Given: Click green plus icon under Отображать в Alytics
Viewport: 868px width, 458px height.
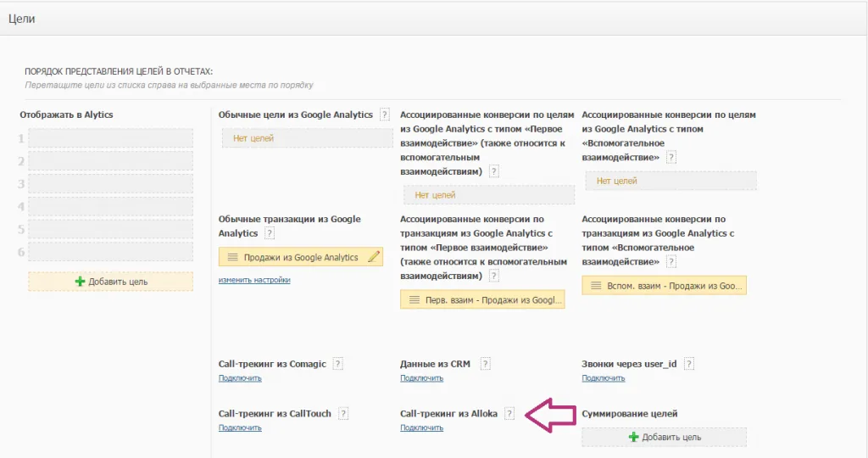Looking at the screenshot, I should pyautogui.click(x=80, y=282).
